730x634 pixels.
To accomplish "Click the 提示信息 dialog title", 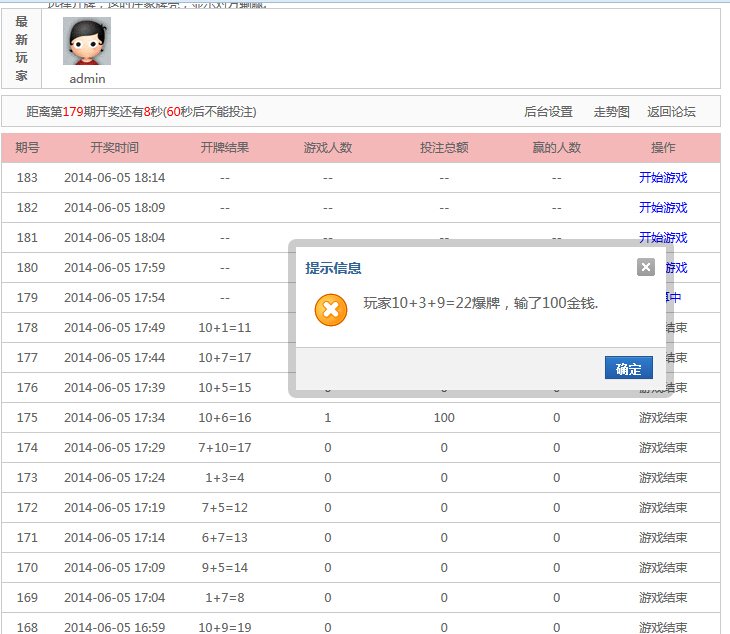I will coord(333,268).
